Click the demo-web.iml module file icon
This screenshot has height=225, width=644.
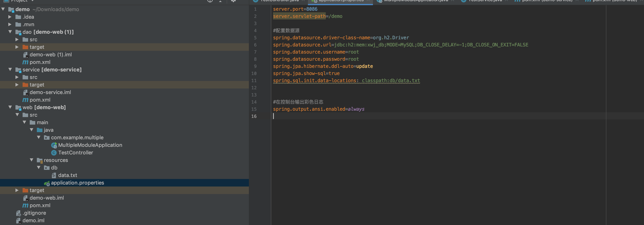tap(25, 198)
